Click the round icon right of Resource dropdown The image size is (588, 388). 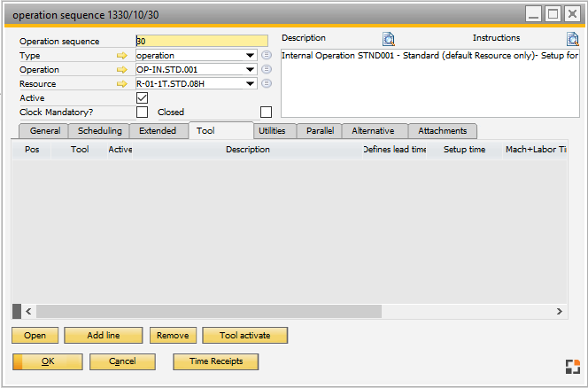267,83
